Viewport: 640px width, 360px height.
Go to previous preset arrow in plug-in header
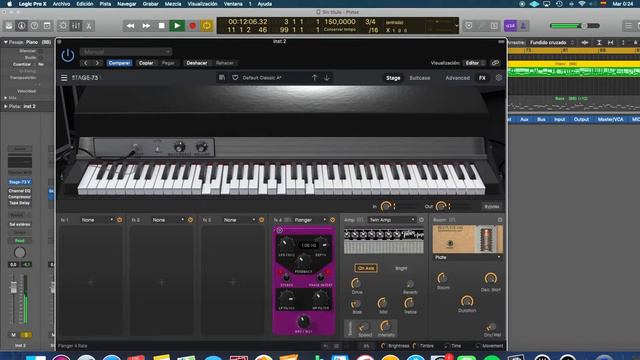[x=86, y=63]
